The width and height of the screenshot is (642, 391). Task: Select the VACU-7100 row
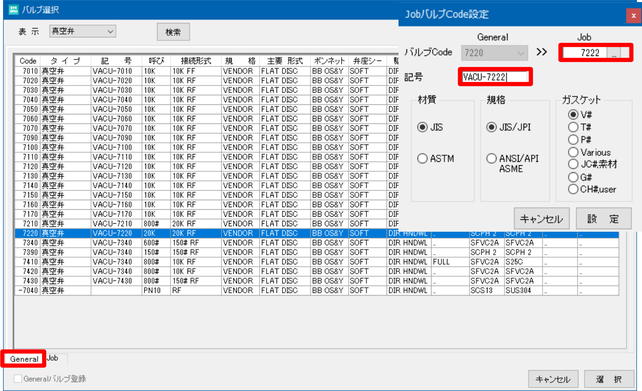[x=206, y=147]
